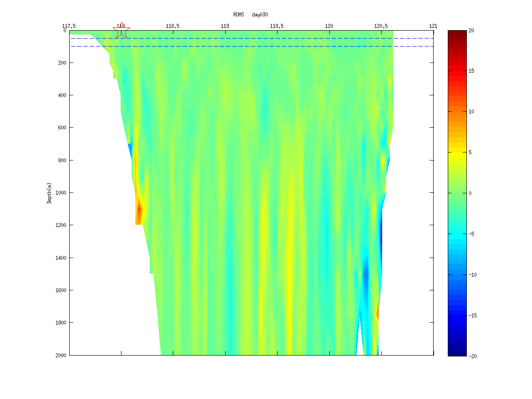Screen dimensions: 532x399
Task: Click the dark blue patch near 1500 m depth
Action: coord(366,273)
